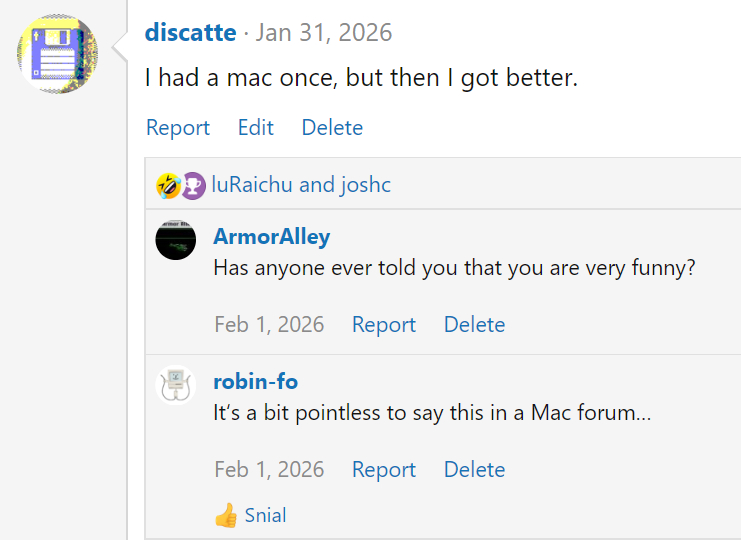Delete discatte's comment
741x540 pixels.
(x=332, y=128)
